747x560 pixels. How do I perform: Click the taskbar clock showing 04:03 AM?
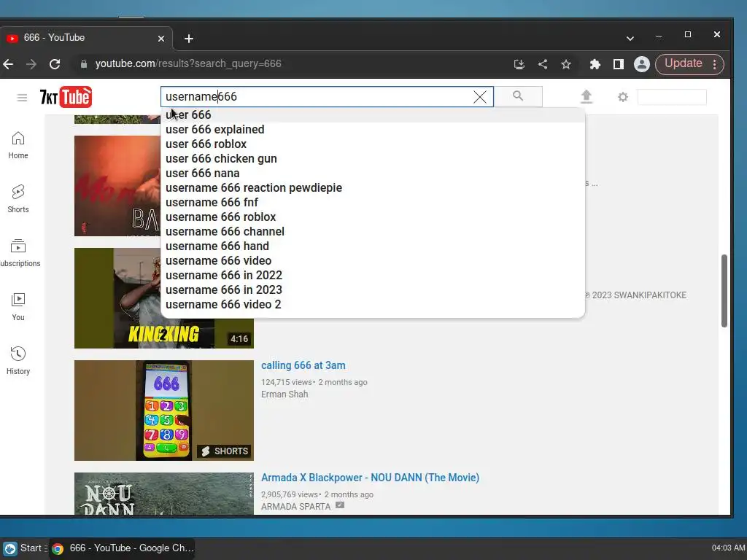pos(729,548)
